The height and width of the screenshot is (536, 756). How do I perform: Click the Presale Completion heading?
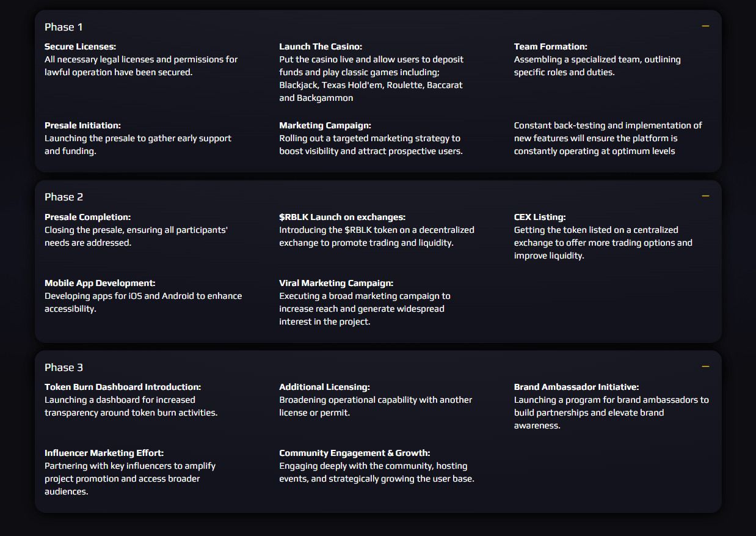[87, 217]
